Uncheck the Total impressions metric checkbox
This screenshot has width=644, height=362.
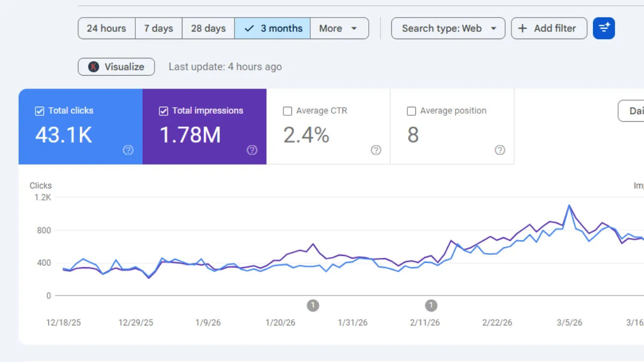tap(164, 110)
